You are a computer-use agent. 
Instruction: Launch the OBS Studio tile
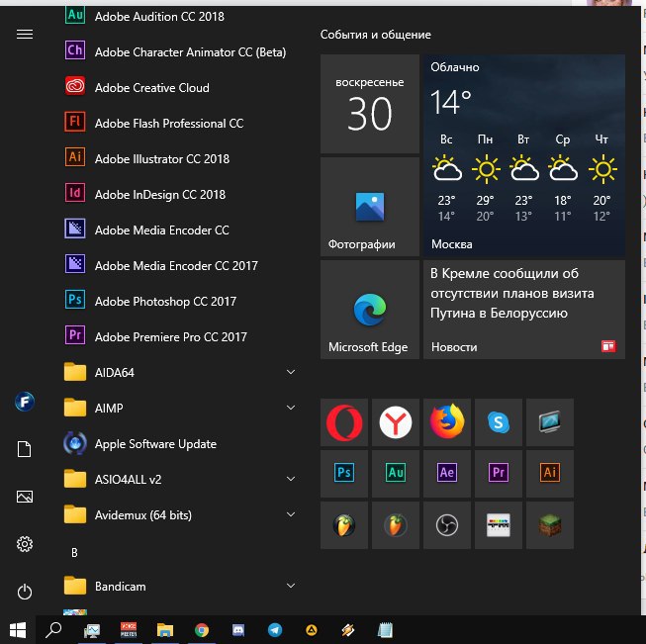click(x=447, y=525)
